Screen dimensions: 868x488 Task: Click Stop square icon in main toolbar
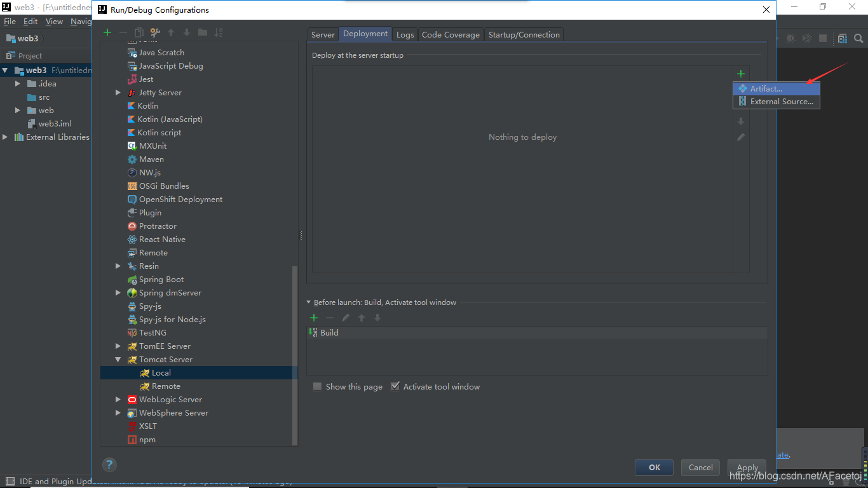point(823,39)
